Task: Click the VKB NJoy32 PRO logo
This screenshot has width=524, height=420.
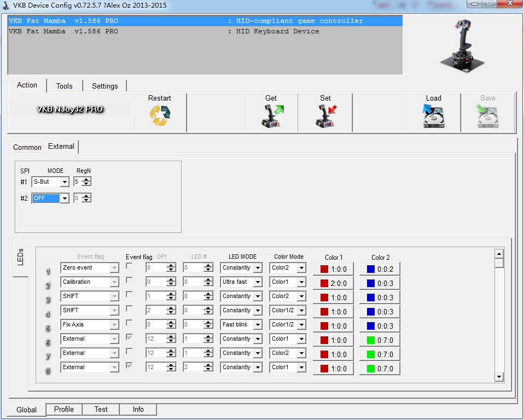Action: 70,109
